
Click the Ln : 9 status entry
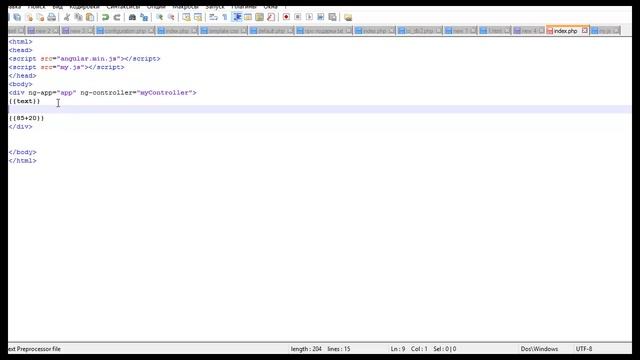pyautogui.click(x=398, y=349)
